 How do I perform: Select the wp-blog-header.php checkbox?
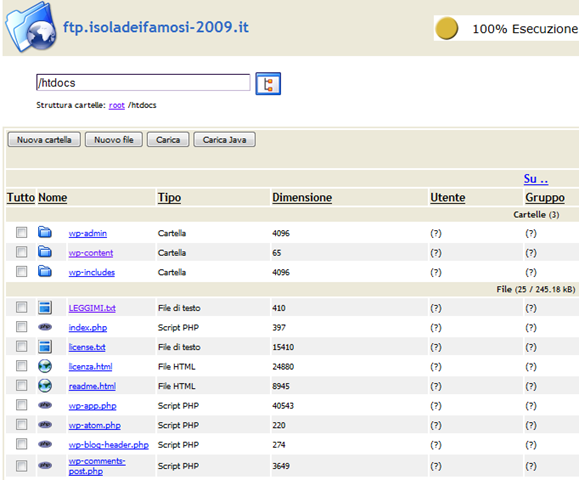[x=21, y=444]
